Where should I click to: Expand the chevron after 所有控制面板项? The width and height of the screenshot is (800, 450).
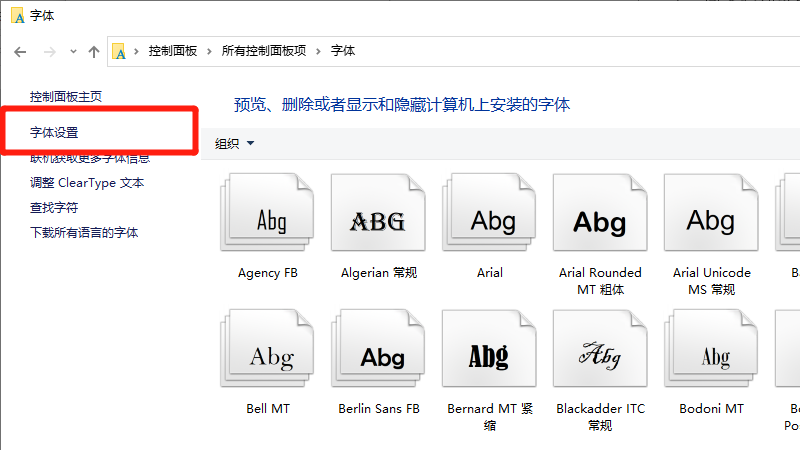[318, 51]
